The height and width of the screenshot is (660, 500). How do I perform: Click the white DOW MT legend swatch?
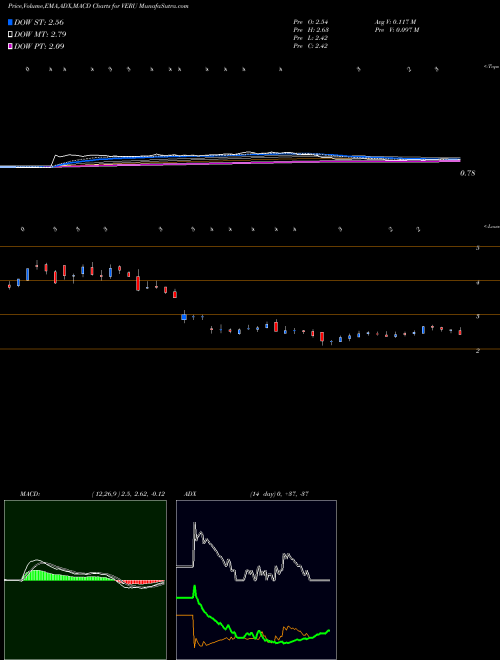[x=11, y=35]
